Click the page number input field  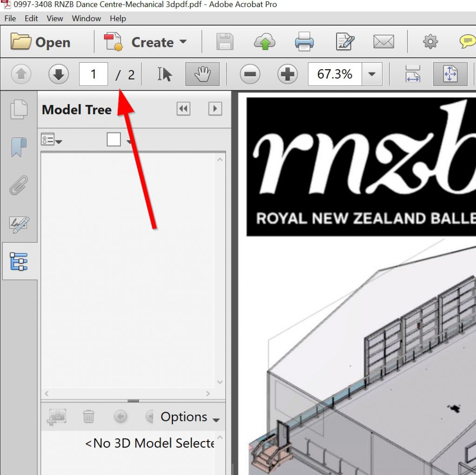(93, 74)
